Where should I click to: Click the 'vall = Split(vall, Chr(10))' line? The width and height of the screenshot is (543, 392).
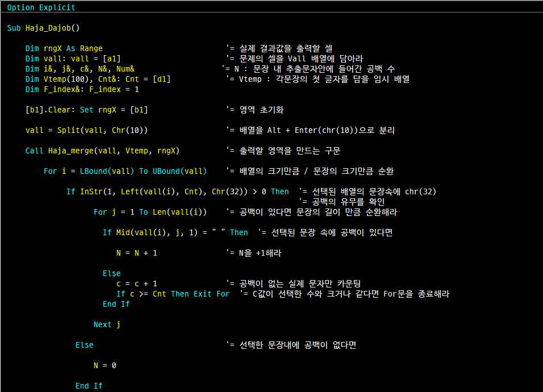pos(86,130)
